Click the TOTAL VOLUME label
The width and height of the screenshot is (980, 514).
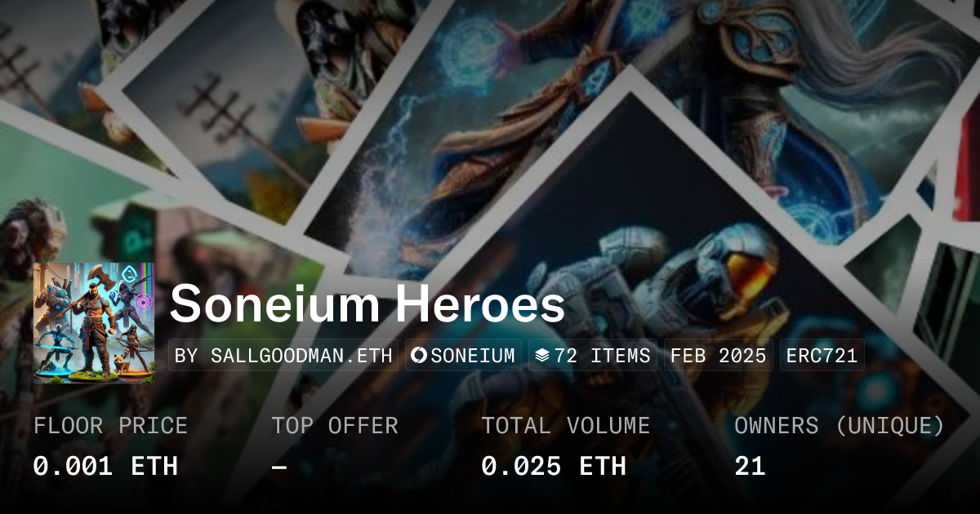[565, 426]
